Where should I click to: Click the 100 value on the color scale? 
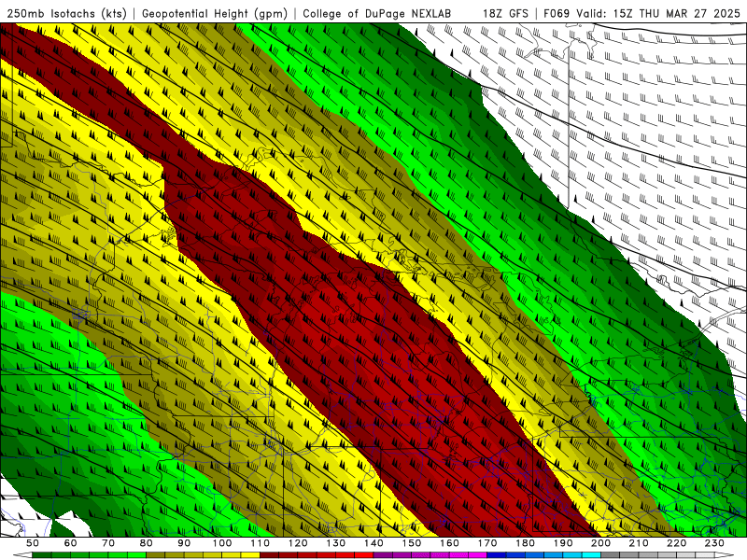[222, 543]
